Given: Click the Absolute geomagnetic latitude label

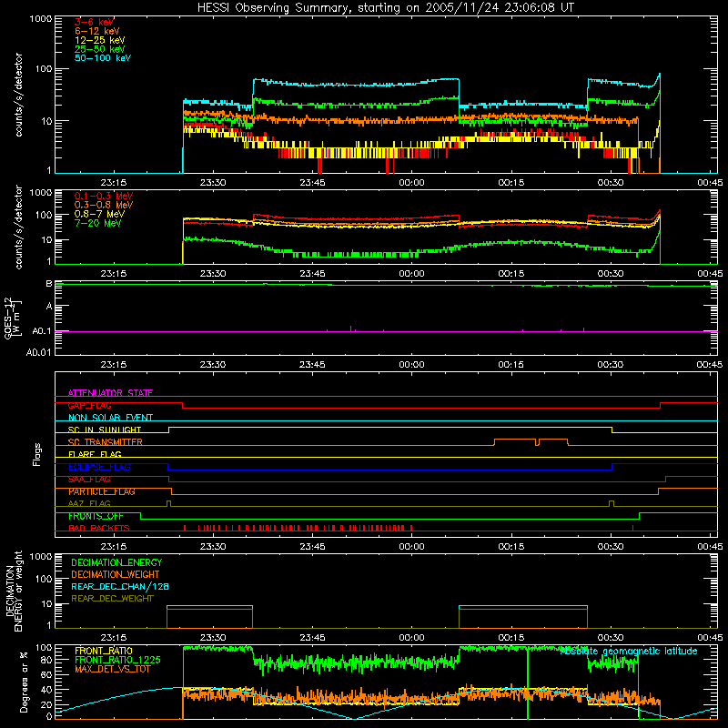Looking at the screenshot, I should pos(629,651).
